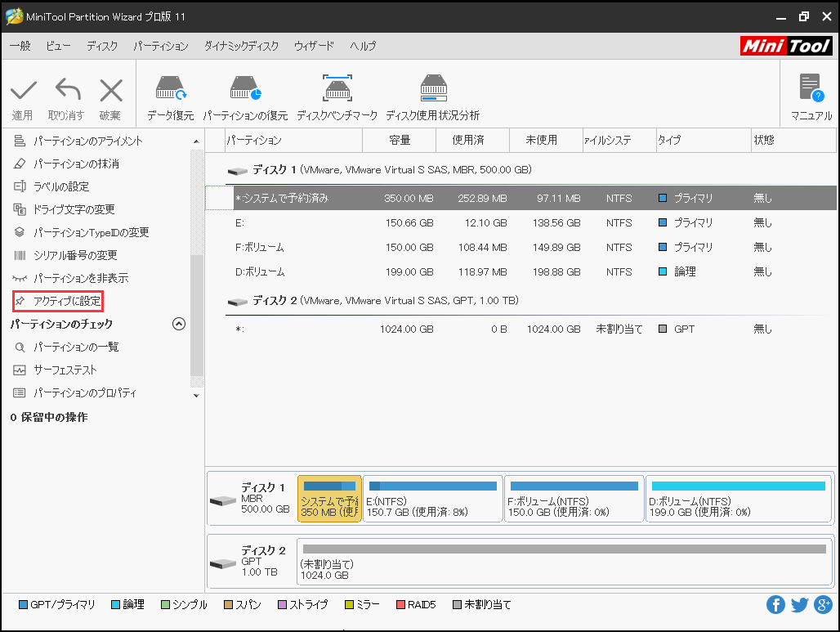Open the General (一般) menu
The image size is (840, 632).
pyautogui.click(x=20, y=46)
